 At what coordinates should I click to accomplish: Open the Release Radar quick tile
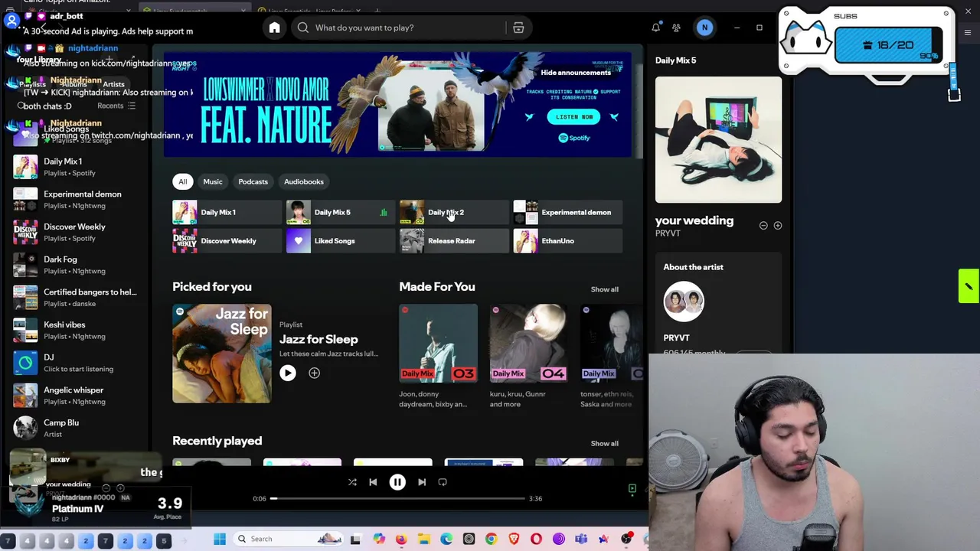point(453,241)
